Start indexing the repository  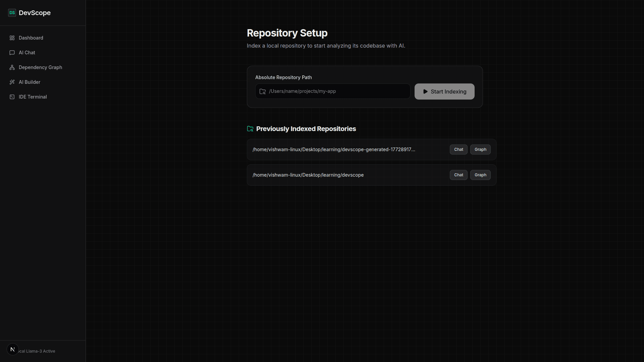click(x=444, y=92)
